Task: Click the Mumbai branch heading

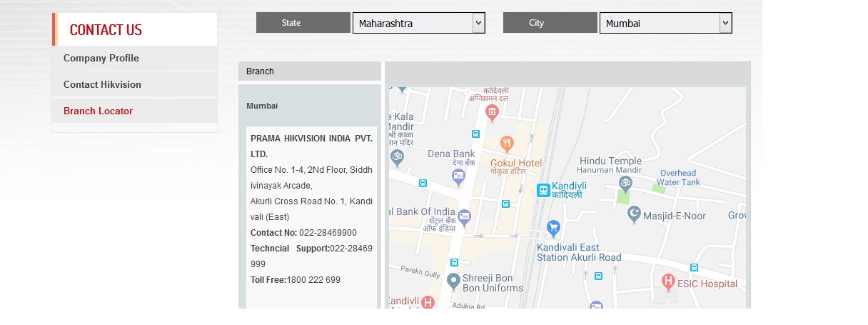Action: [x=262, y=106]
